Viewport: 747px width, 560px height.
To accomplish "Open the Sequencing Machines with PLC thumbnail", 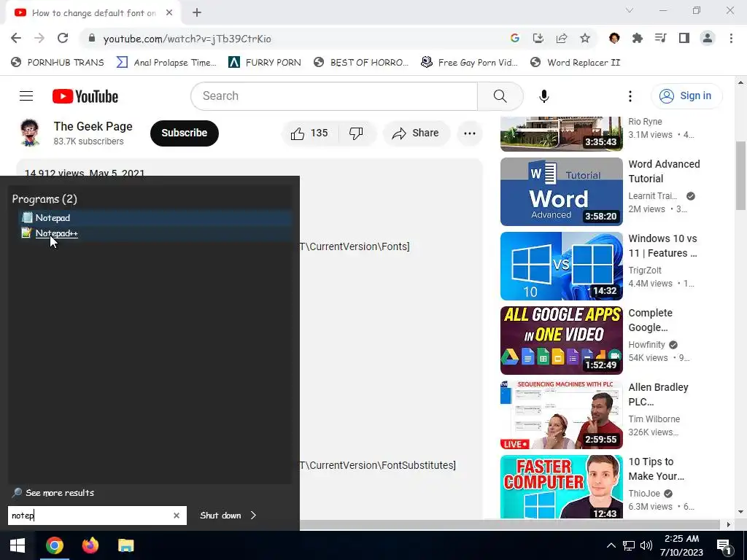I will [561, 414].
